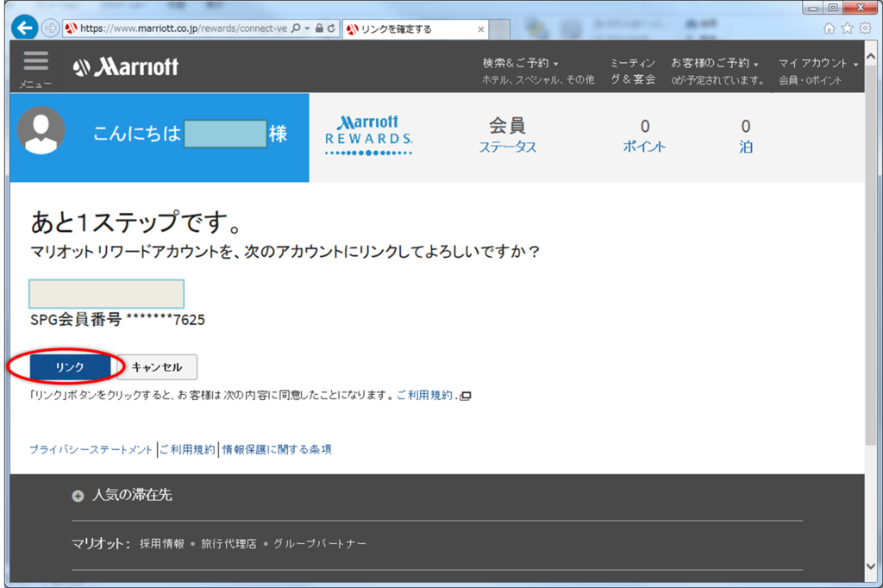Open 旅行代理店 footer link
The height and width of the screenshot is (588, 883).
228,543
